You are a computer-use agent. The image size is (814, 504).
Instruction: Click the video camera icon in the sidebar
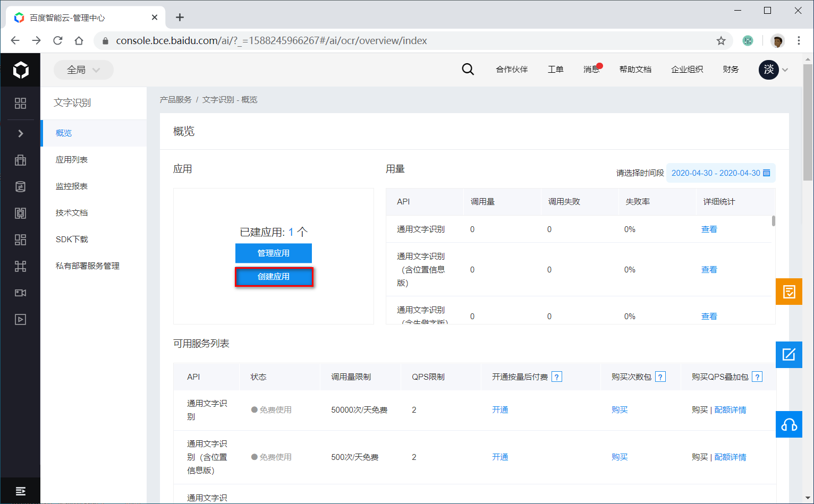[20, 293]
